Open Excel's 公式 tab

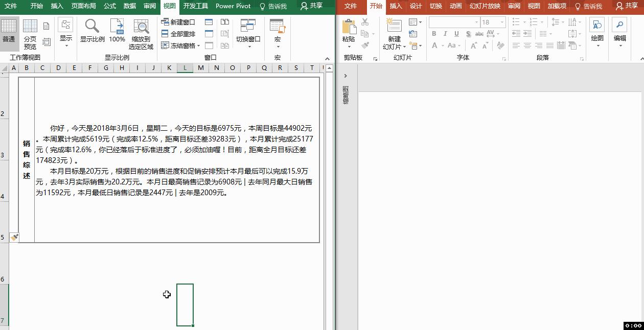109,6
